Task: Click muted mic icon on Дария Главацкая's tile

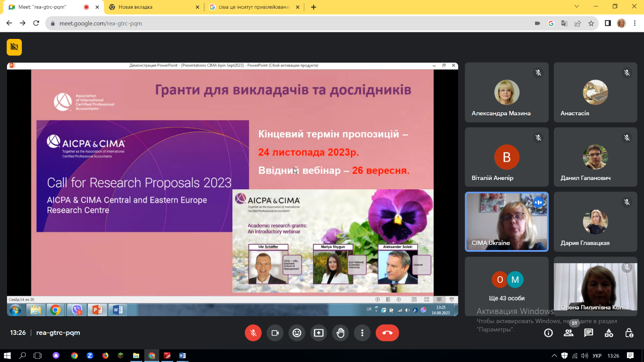Action: click(627, 202)
